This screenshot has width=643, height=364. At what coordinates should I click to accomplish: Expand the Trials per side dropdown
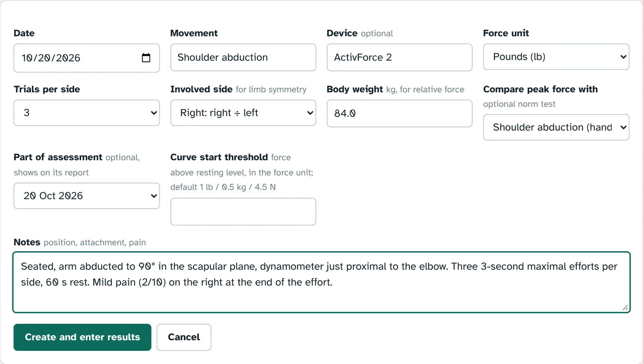[x=87, y=113]
